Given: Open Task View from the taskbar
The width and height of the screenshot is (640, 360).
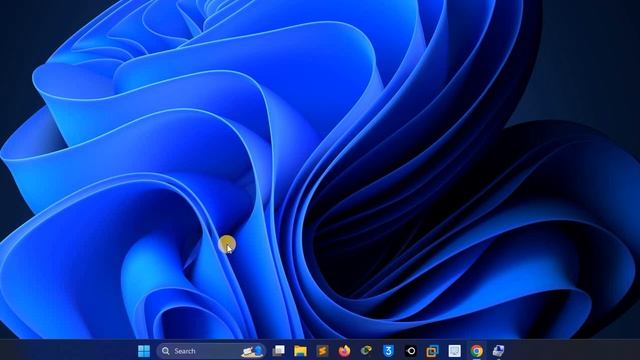Looking at the screenshot, I should pos(278,351).
